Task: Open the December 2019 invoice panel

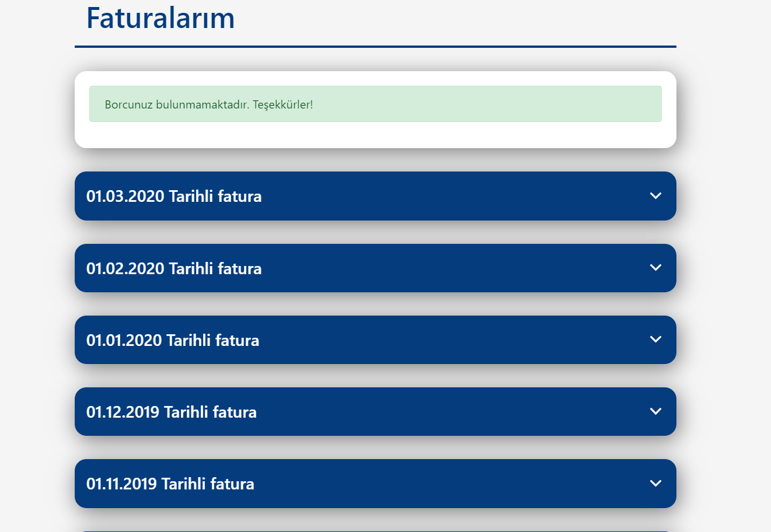Action: click(x=375, y=412)
